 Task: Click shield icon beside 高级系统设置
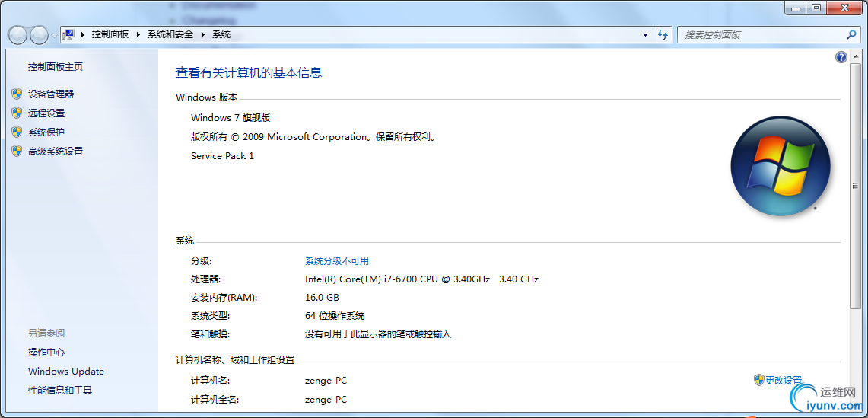(17, 150)
